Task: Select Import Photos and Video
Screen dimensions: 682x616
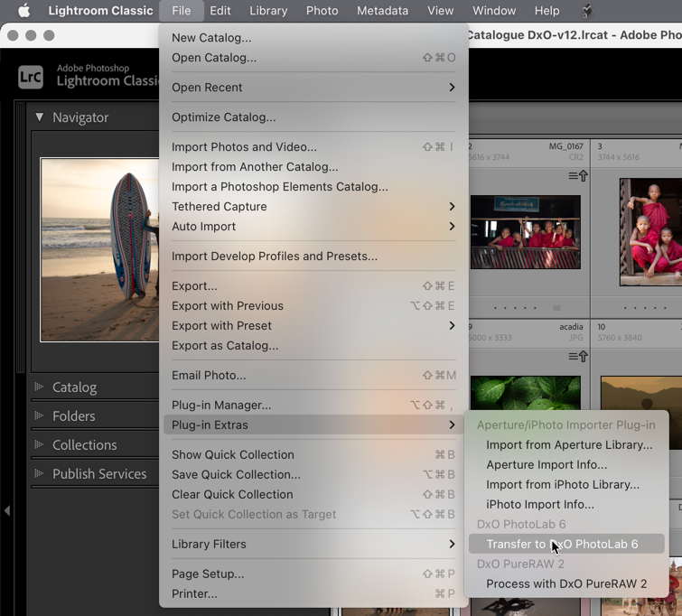Action: [313, 147]
